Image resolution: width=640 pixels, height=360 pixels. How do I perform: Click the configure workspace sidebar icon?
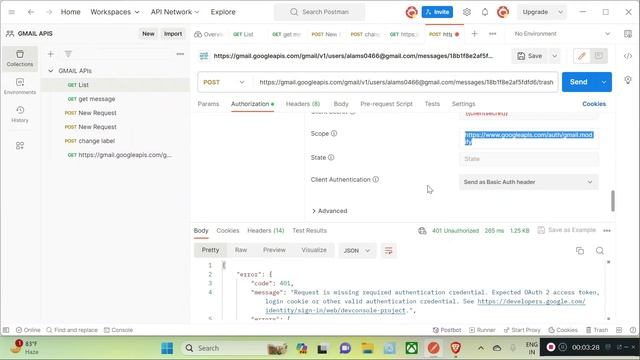click(20, 146)
